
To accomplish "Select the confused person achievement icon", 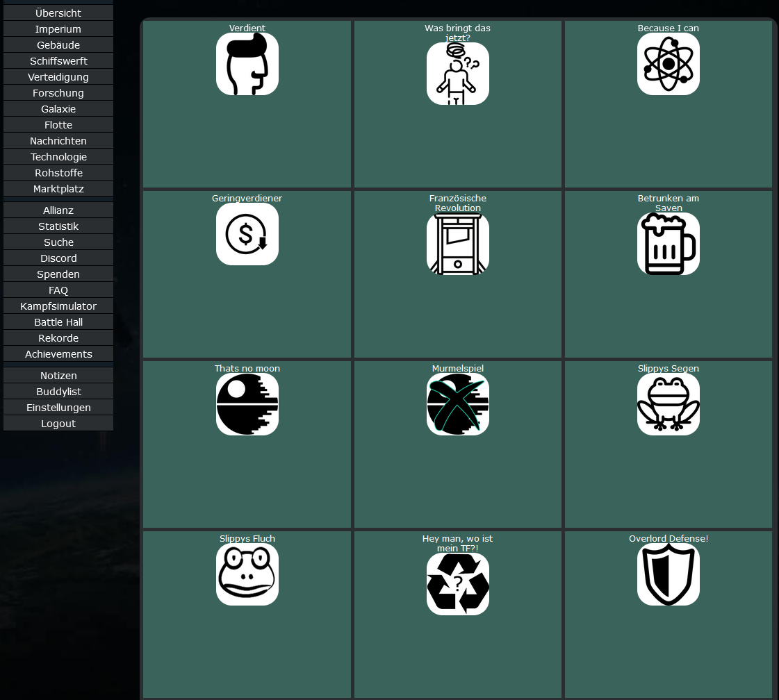I will point(458,74).
